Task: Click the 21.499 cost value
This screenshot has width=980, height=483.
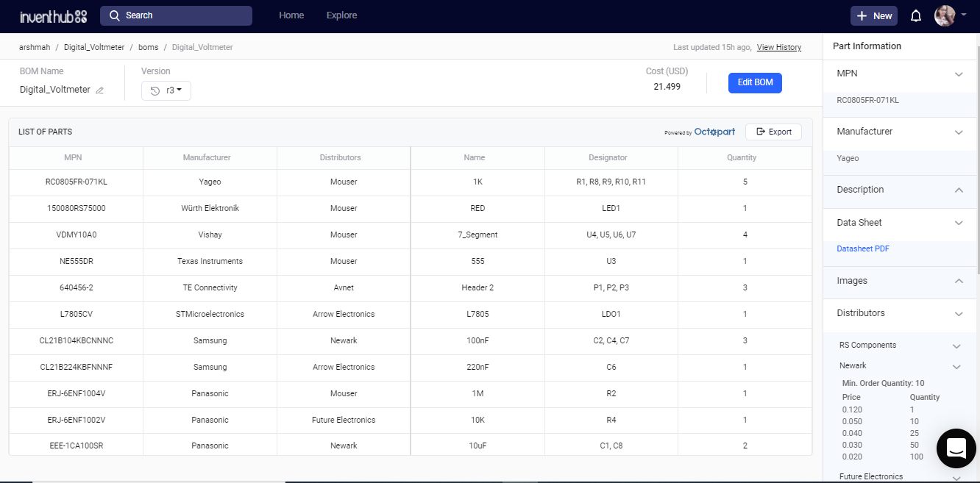Action: [x=667, y=87]
